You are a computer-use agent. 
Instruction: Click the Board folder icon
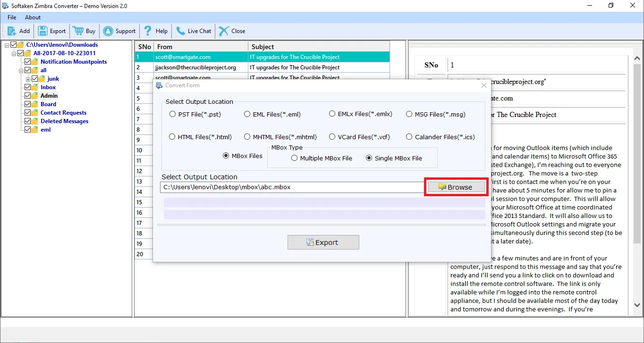point(35,104)
